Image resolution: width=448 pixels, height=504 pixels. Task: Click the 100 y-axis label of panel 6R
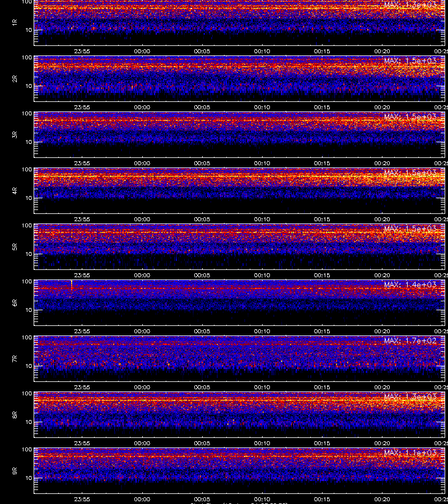pyautogui.click(x=27, y=282)
